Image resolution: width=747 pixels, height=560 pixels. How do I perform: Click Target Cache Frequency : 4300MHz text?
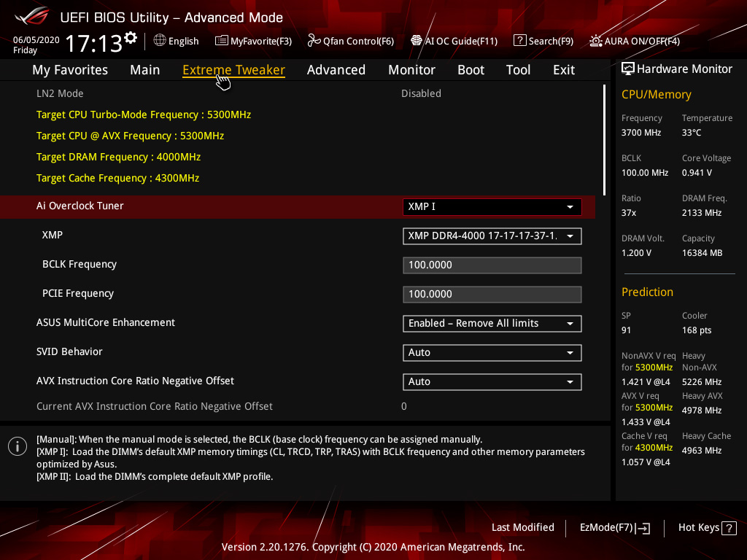point(117,178)
